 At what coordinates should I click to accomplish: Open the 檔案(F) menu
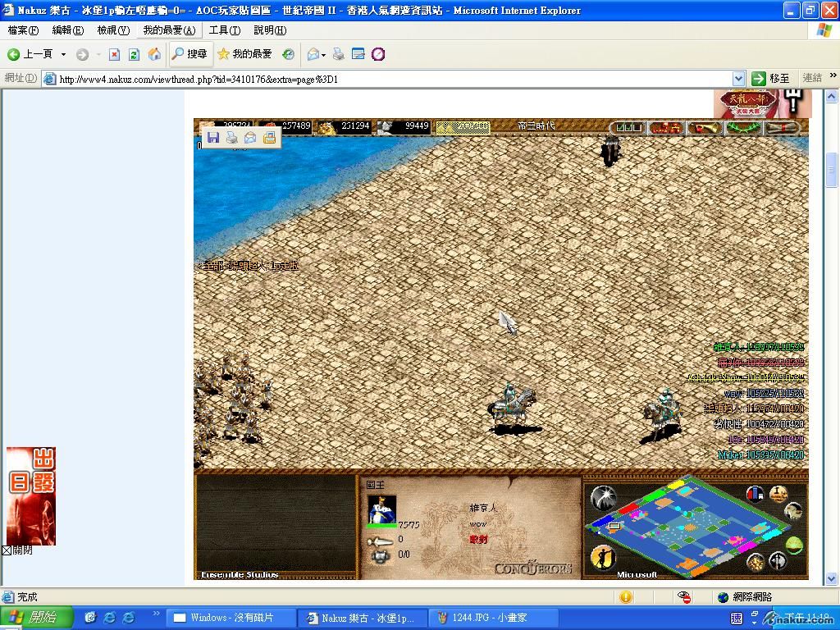click(23, 30)
